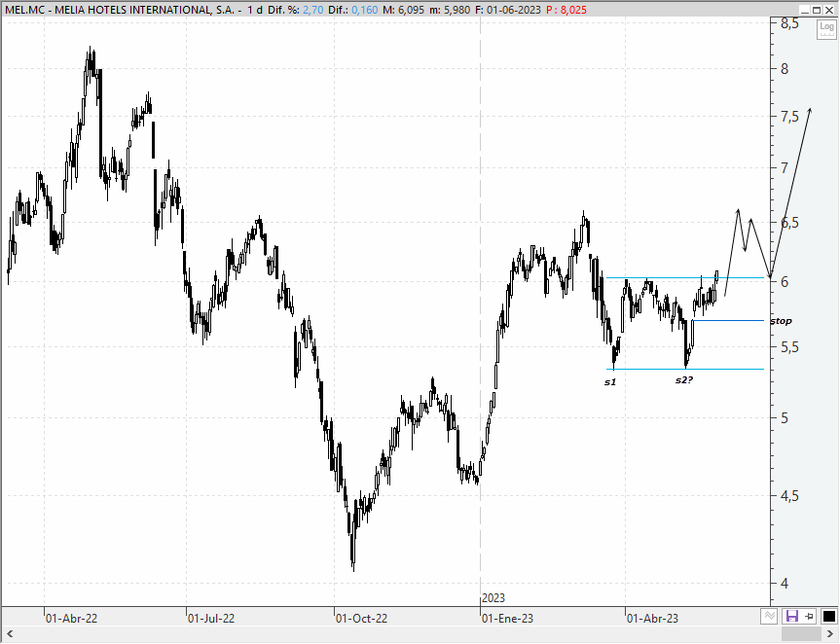Click the date F: 01-06-2023
Image resolution: width=840 pixels, height=644 pixels.
(508, 10)
